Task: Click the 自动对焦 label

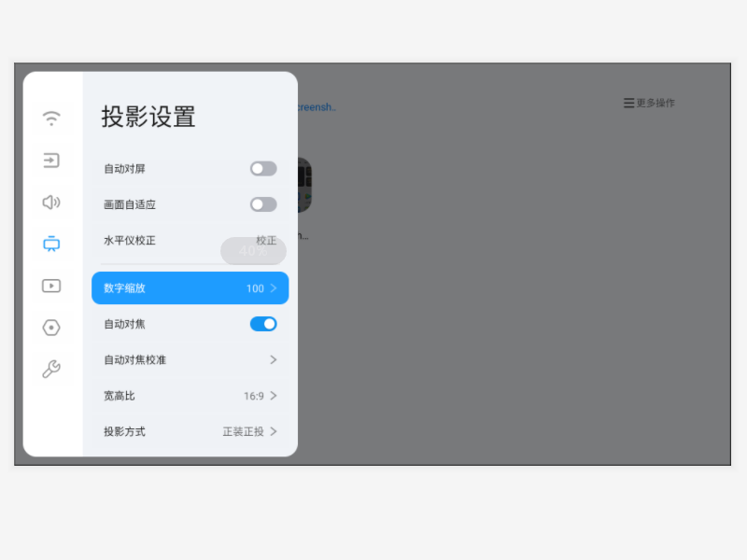Action: pyautogui.click(x=124, y=324)
